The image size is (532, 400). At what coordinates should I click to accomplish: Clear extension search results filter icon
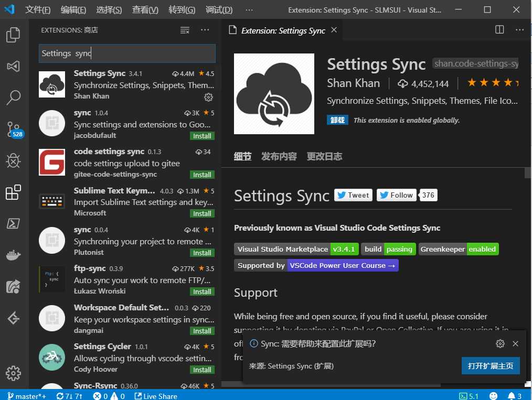(185, 30)
